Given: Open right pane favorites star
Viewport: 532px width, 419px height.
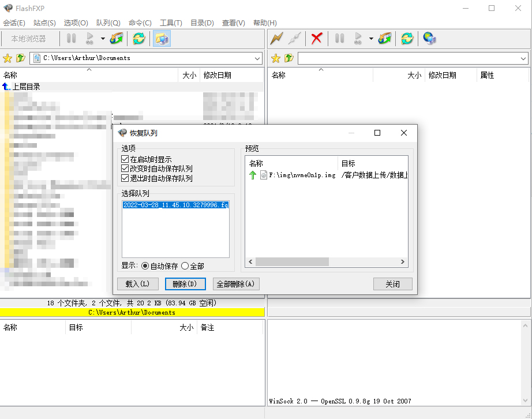Looking at the screenshot, I should point(276,58).
